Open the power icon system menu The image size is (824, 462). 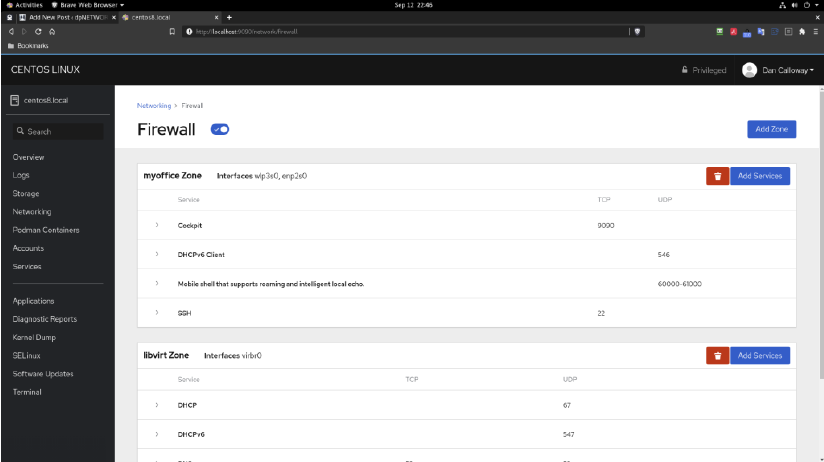point(807,5)
